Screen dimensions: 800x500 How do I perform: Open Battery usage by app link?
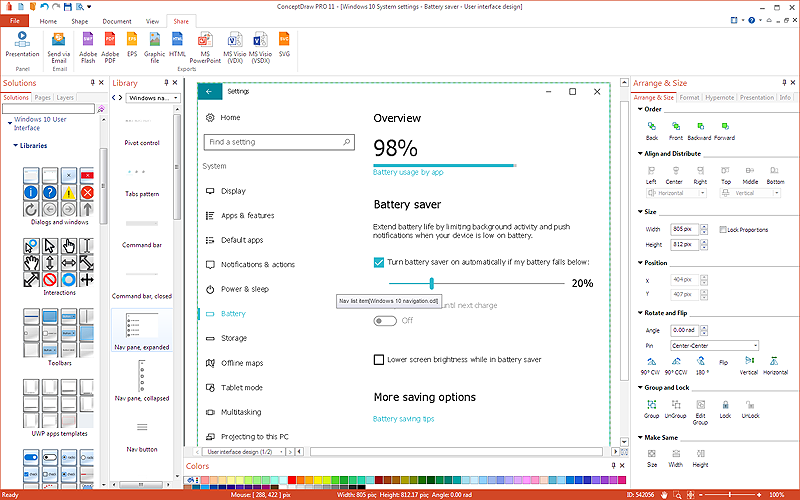point(408,172)
